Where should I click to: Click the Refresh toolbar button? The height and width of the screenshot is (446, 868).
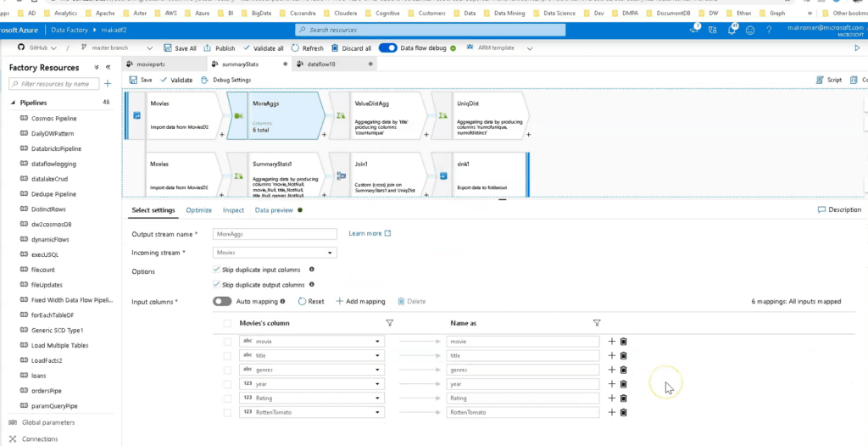(x=307, y=48)
